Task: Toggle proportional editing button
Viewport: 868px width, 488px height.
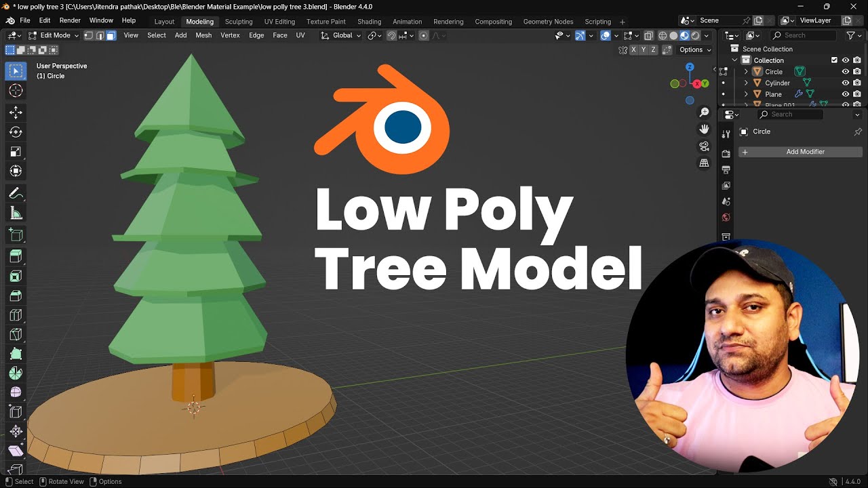Action: coord(424,35)
